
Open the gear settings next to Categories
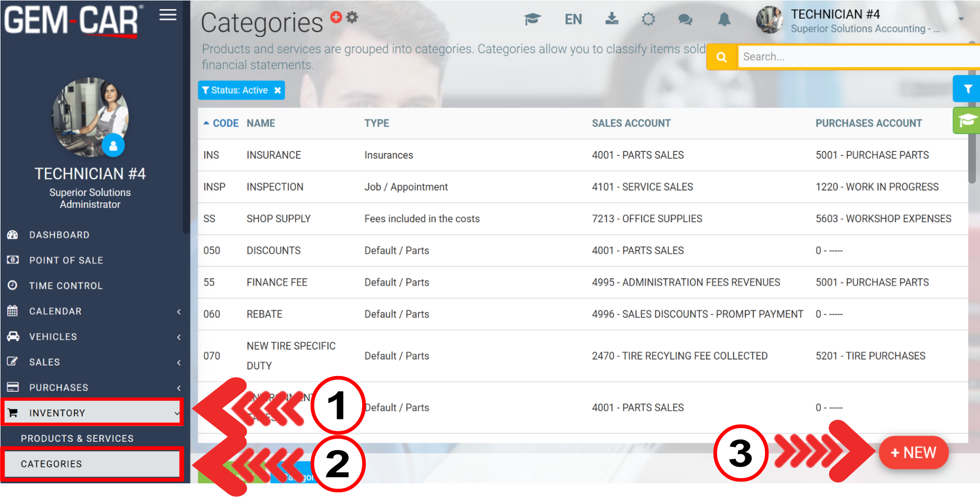tap(352, 17)
